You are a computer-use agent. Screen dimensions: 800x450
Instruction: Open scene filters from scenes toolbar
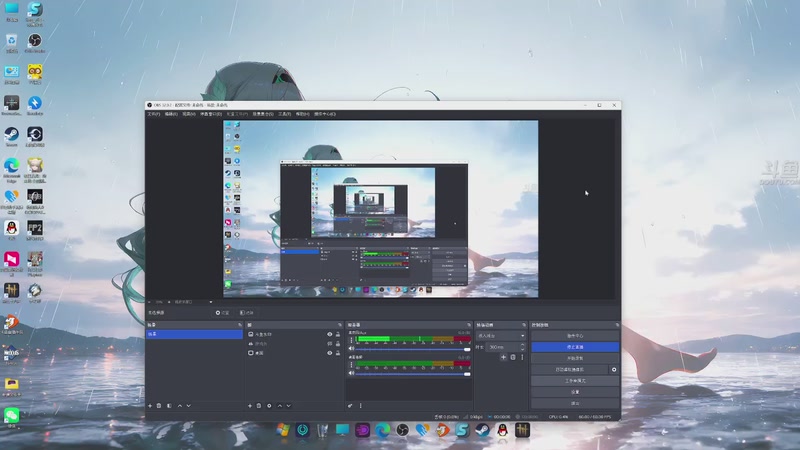point(169,406)
